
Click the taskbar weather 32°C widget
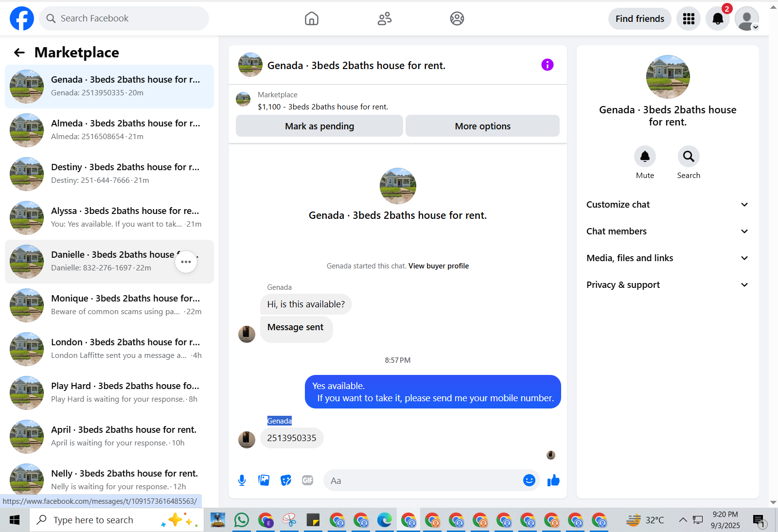click(x=645, y=520)
